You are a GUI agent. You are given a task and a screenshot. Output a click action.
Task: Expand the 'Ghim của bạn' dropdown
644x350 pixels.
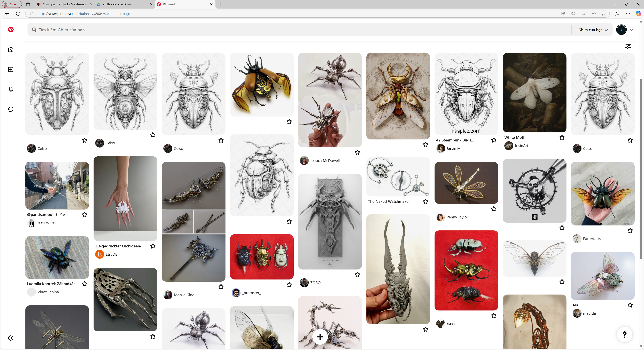(593, 30)
